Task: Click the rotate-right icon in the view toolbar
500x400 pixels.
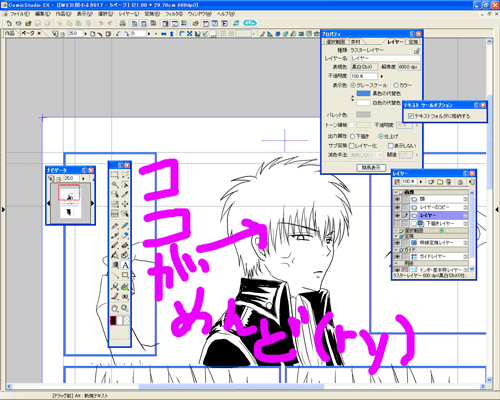Action: click(126, 34)
